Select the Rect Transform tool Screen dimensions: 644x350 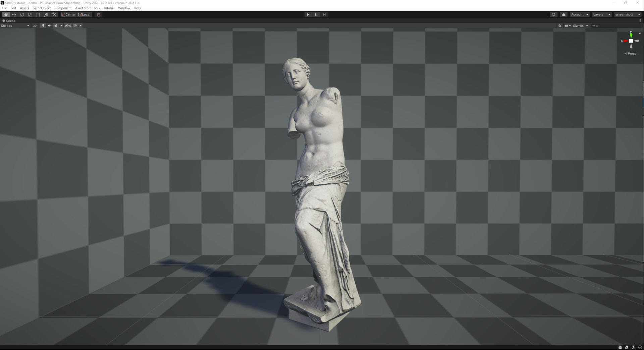[38, 14]
